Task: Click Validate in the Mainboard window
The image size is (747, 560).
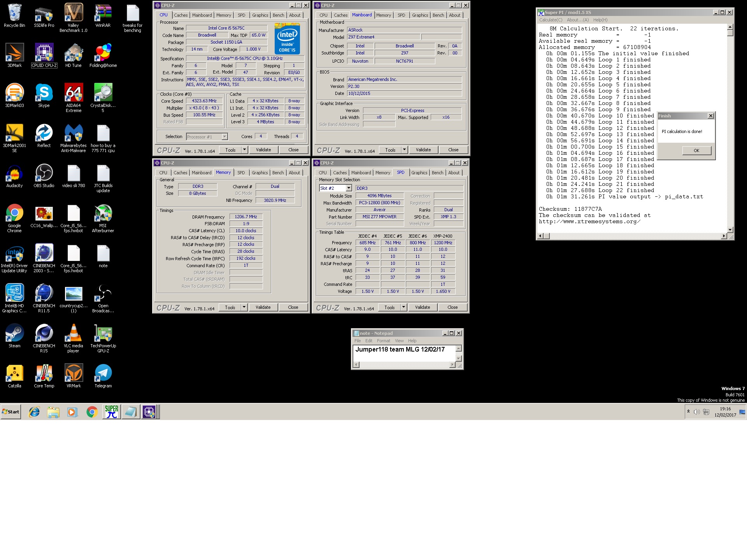Action: [423, 150]
